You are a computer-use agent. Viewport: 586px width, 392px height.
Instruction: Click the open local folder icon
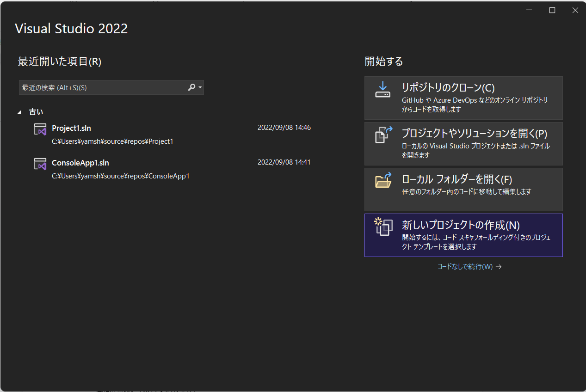(383, 180)
